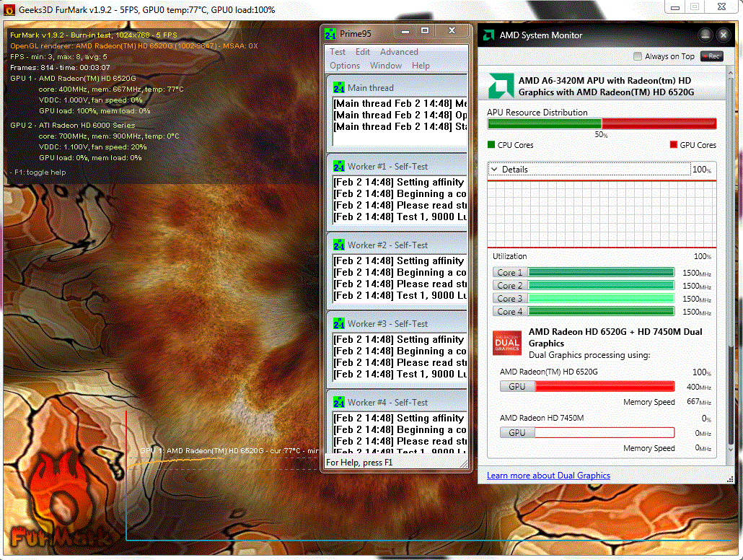The height and width of the screenshot is (560, 743).
Task: Maximize the Prime95 window
Action: (x=425, y=31)
